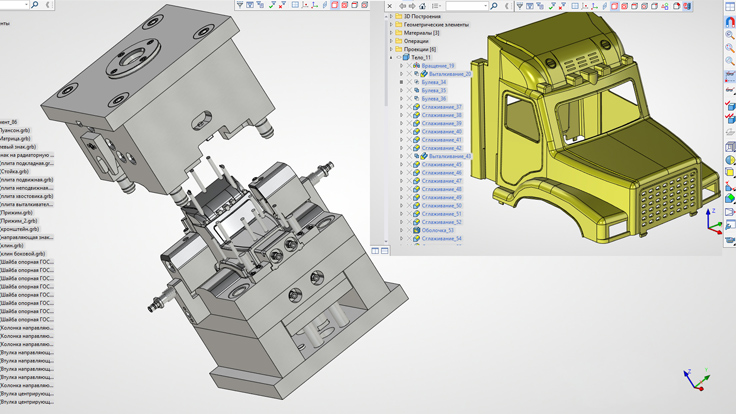
Task: Click the list view icon in right tree toolbar
Action: [x=437, y=6]
